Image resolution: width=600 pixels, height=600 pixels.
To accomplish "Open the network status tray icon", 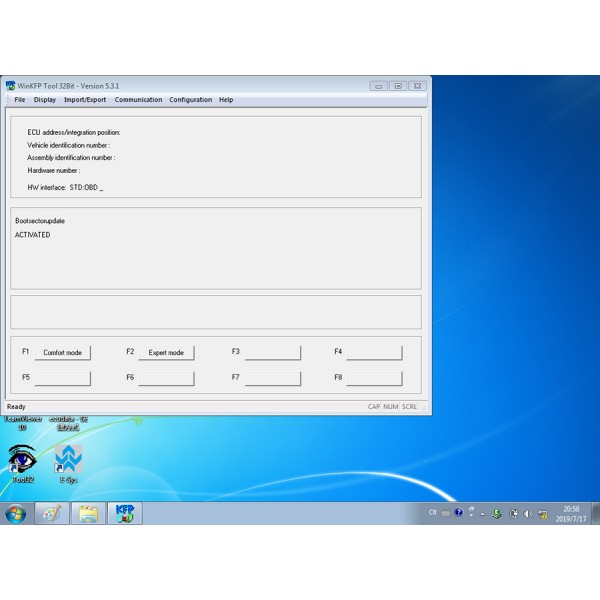I will click(542, 514).
